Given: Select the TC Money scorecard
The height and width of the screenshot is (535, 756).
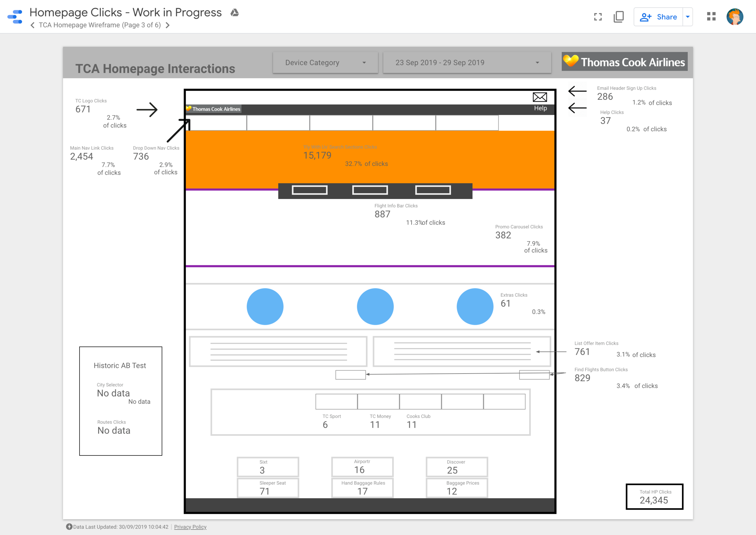Looking at the screenshot, I should tap(380, 421).
